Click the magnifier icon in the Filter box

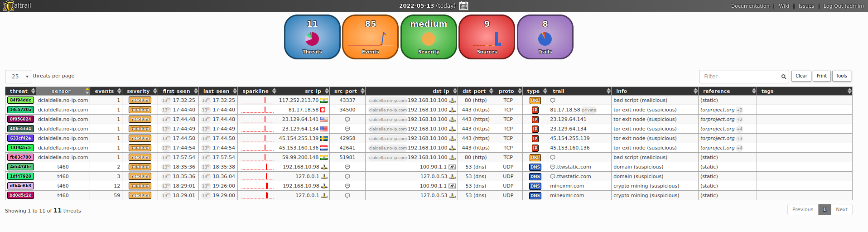(783, 77)
